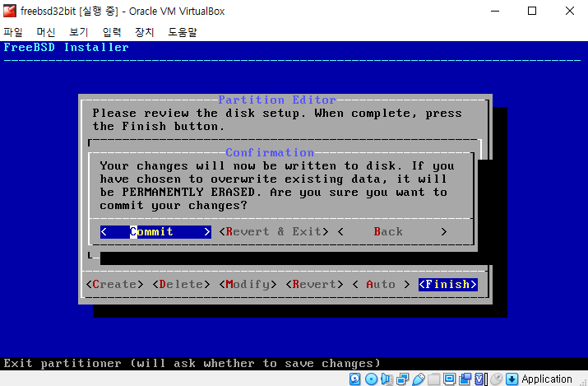This screenshot has width=588, height=386.
Task: Close the VirtualBox window
Action: coord(569,11)
